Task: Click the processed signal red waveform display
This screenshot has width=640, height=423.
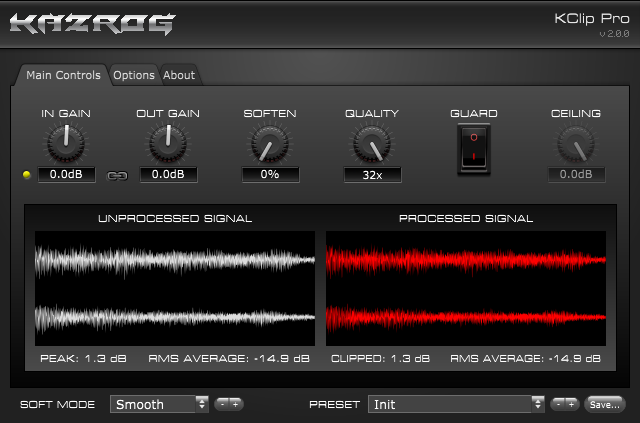Action: 466,288
